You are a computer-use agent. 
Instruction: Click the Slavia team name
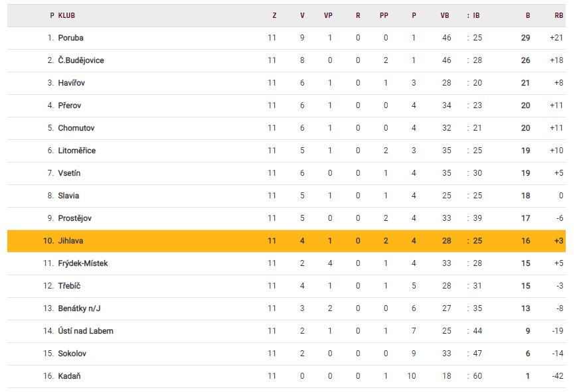point(69,196)
